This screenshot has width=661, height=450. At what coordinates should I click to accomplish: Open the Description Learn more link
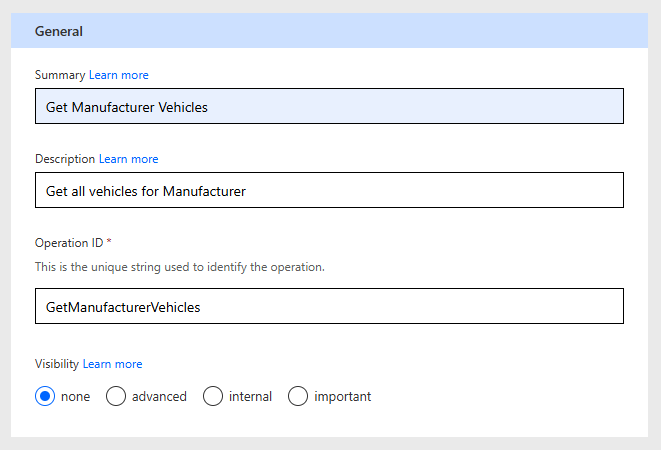(128, 159)
